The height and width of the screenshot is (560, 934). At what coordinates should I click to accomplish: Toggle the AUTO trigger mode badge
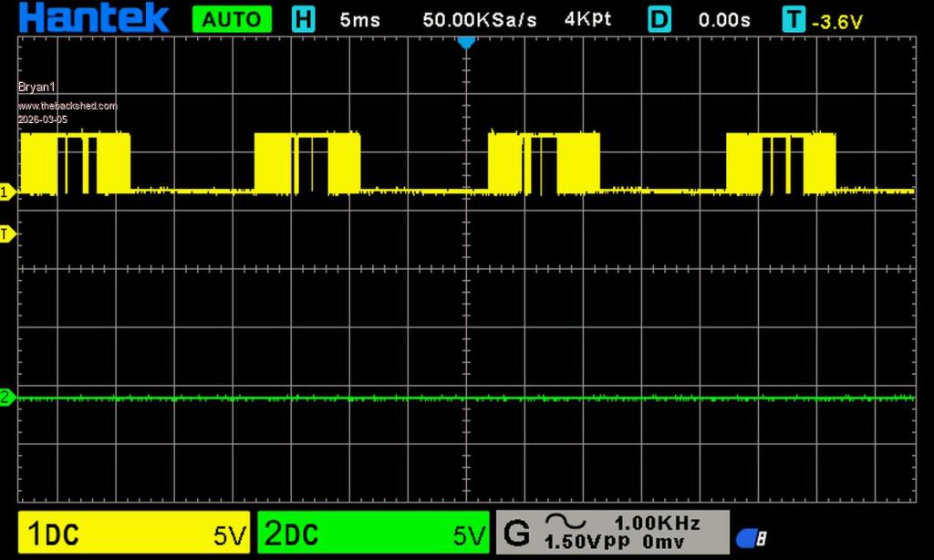pos(232,19)
